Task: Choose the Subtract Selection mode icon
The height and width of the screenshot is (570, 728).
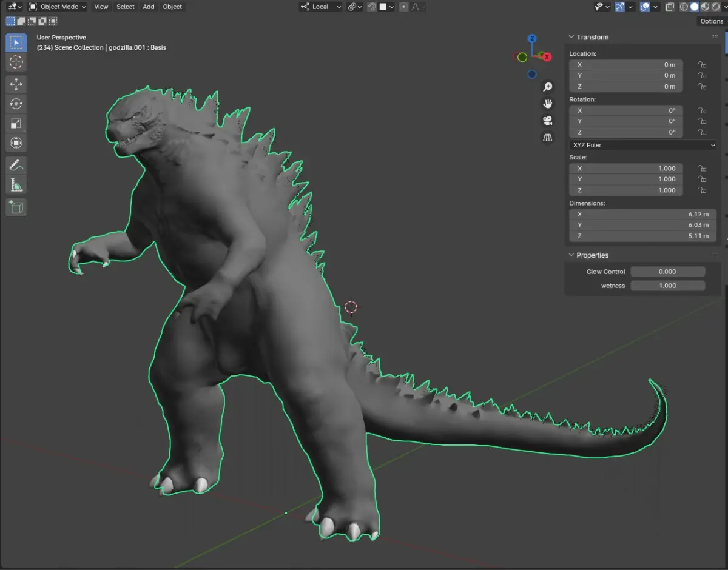Action: coord(32,21)
